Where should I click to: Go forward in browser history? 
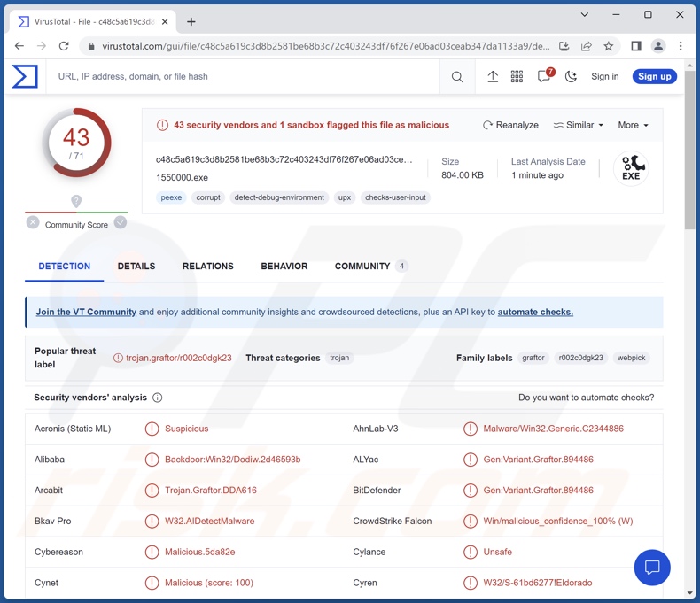point(42,46)
